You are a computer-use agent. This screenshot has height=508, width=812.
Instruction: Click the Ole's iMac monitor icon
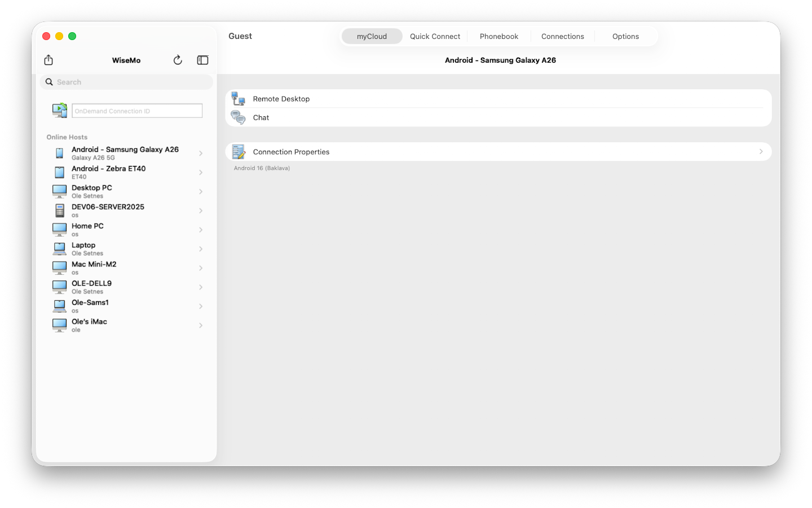point(59,326)
